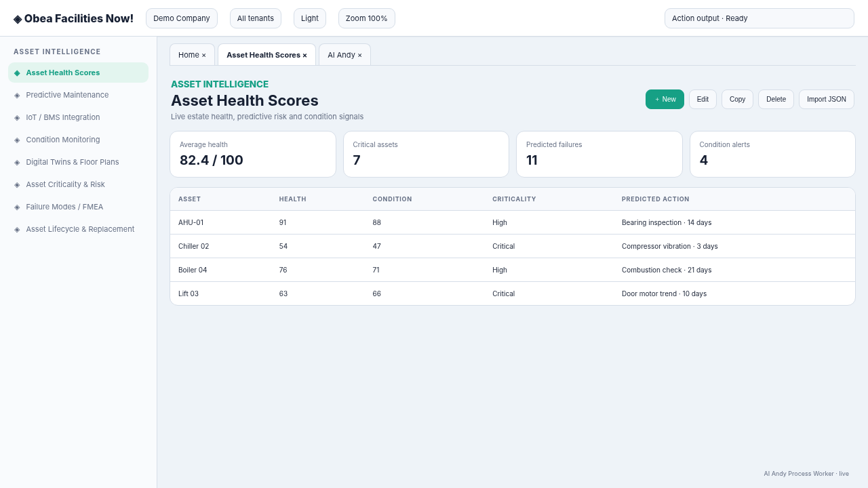Click the Edit button
This screenshot has width=868, height=488.
[703, 99]
